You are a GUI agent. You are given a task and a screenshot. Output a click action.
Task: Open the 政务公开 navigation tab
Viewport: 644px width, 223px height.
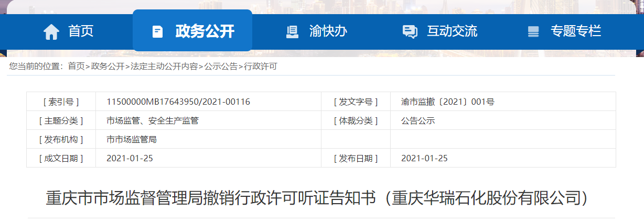192,30
